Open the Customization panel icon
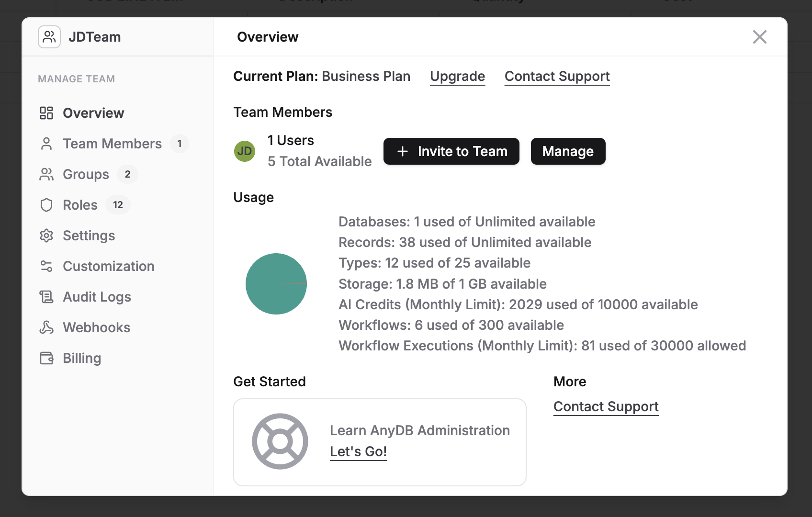Viewport: 812px width, 517px height. (x=46, y=266)
